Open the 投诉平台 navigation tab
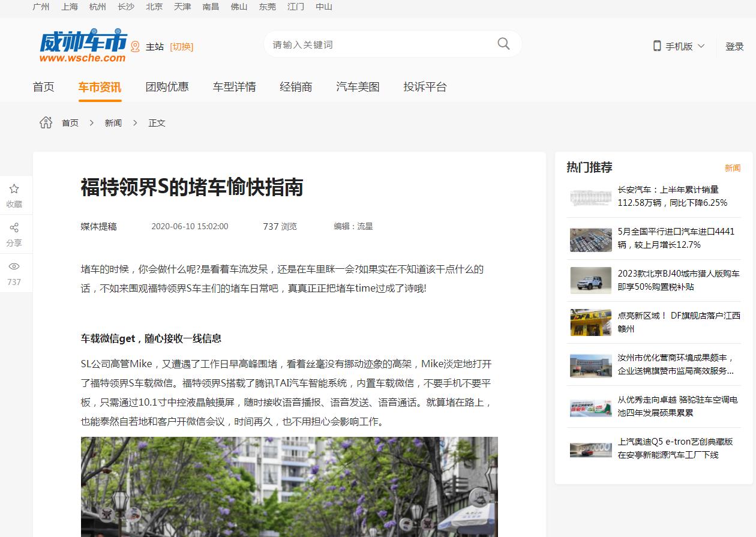Screen dimensions: 756x537 425,87
